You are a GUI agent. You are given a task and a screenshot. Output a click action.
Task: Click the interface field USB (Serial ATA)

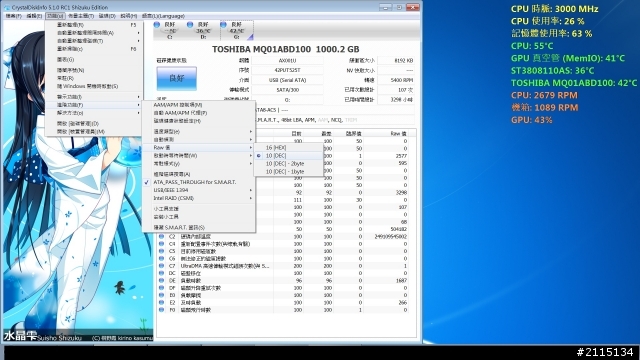[x=287, y=80]
